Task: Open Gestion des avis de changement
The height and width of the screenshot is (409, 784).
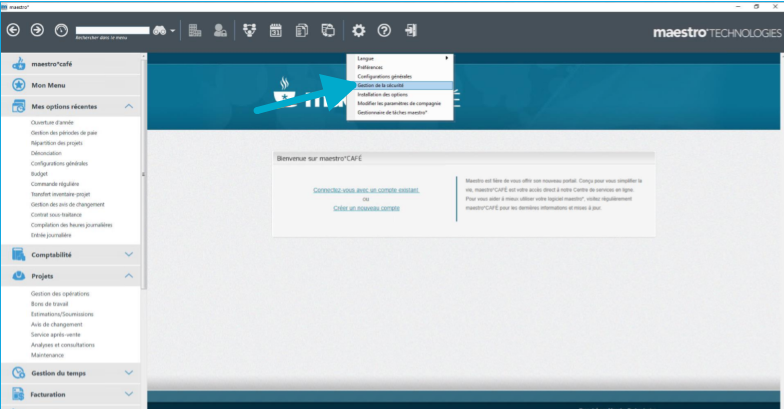Action: coord(68,204)
